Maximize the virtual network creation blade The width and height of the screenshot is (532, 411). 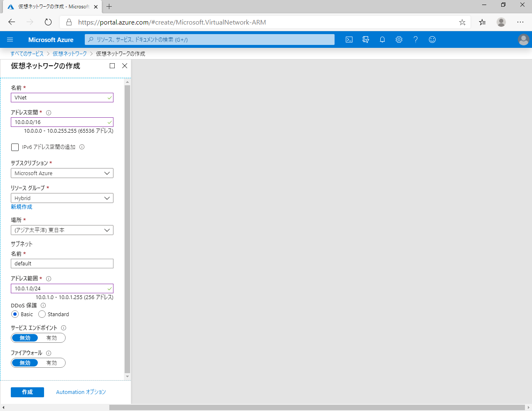click(x=112, y=66)
